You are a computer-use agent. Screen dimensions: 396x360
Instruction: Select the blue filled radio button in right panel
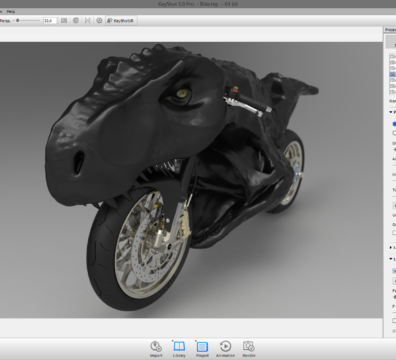coord(394,124)
